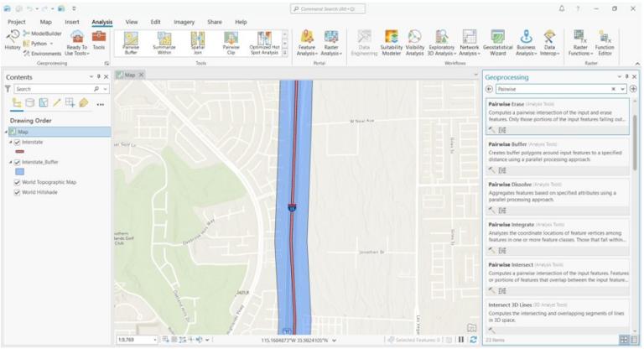Expand the analysis tools gallery
The width and height of the screenshot is (644, 349).
pos(285,53)
